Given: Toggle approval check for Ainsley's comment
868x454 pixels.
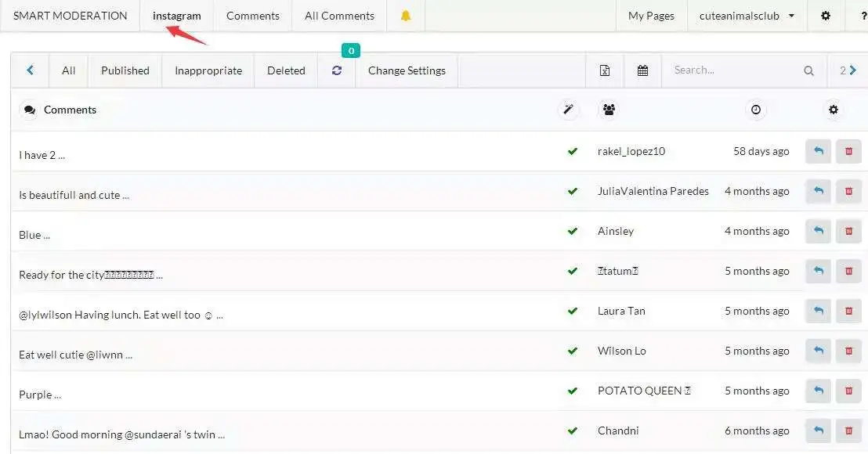Looking at the screenshot, I should coord(573,231).
